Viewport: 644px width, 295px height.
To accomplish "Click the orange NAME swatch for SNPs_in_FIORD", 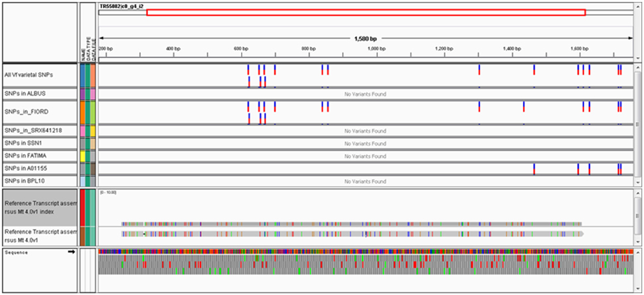I will (x=82, y=112).
